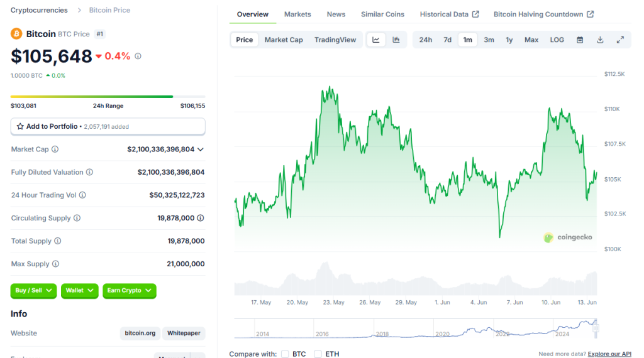Open the Similar Coins tab
Image resolution: width=644 pixels, height=358 pixels.
383,14
